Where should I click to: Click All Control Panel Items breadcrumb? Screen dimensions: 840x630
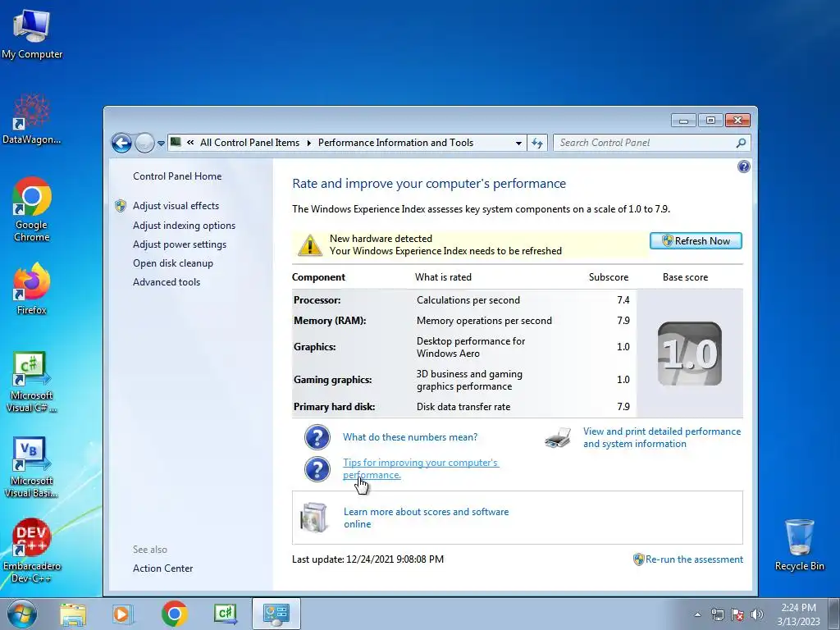[x=249, y=143]
